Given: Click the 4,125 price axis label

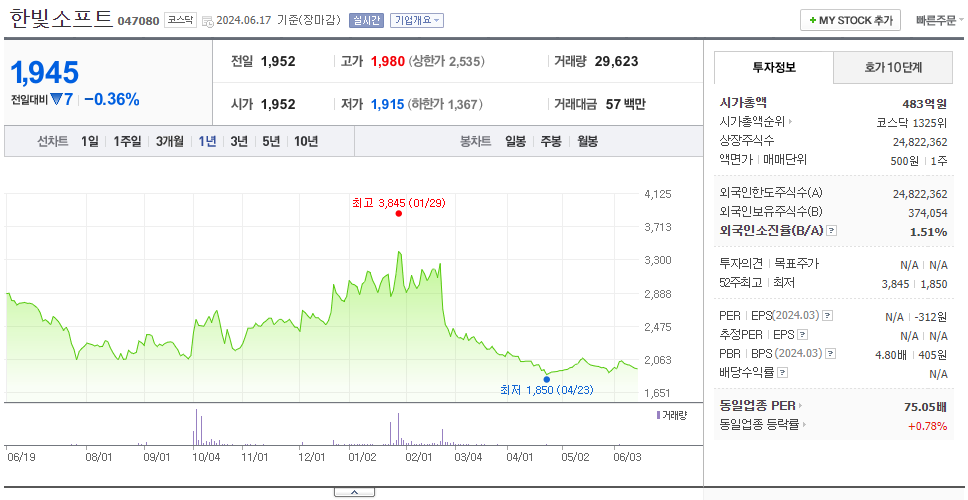Looking at the screenshot, I should (x=657, y=194).
